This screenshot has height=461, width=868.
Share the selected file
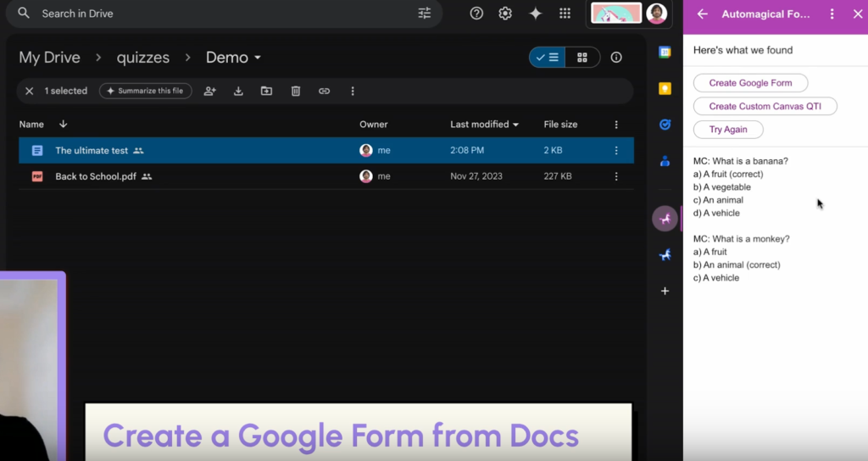(210, 91)
